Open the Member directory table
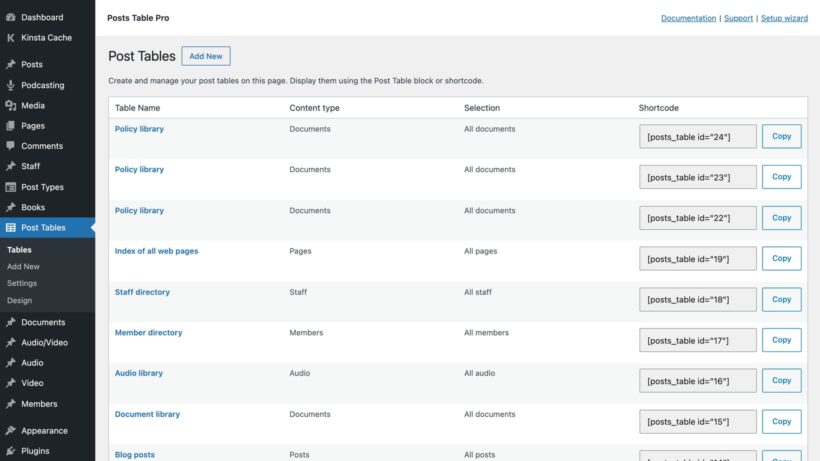The width and height of the screenshot is (820, 461). pyautogui.click(x=149, y=332)
